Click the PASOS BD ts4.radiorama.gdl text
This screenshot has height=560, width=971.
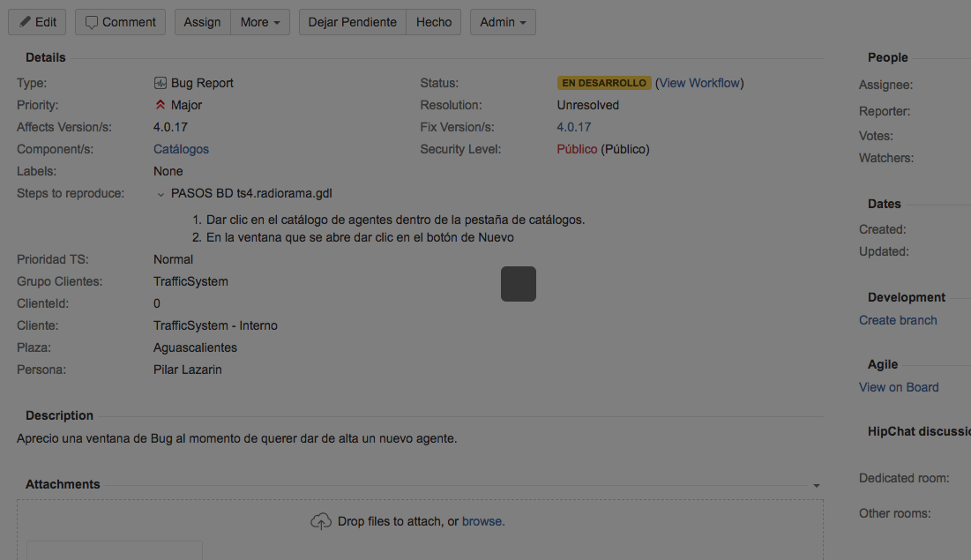point(251,193)
